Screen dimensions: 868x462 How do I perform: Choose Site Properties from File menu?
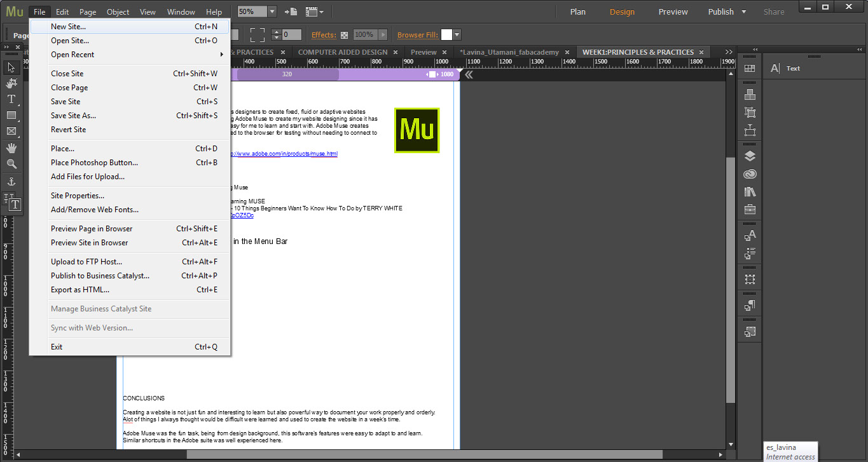tap(130, 196)
